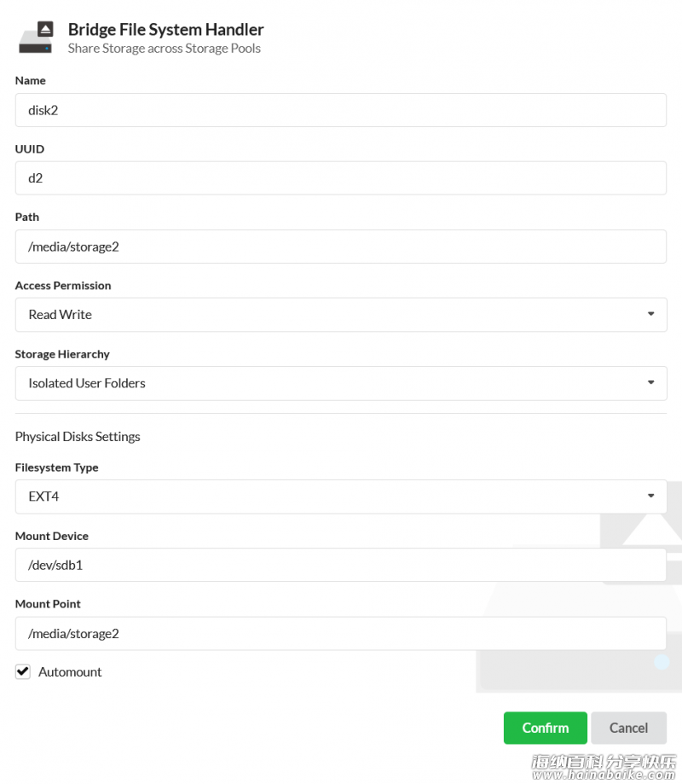Open the Filesystem Type dropdown
The width and height of the screenshot is (682, 784).
[341, 497]
